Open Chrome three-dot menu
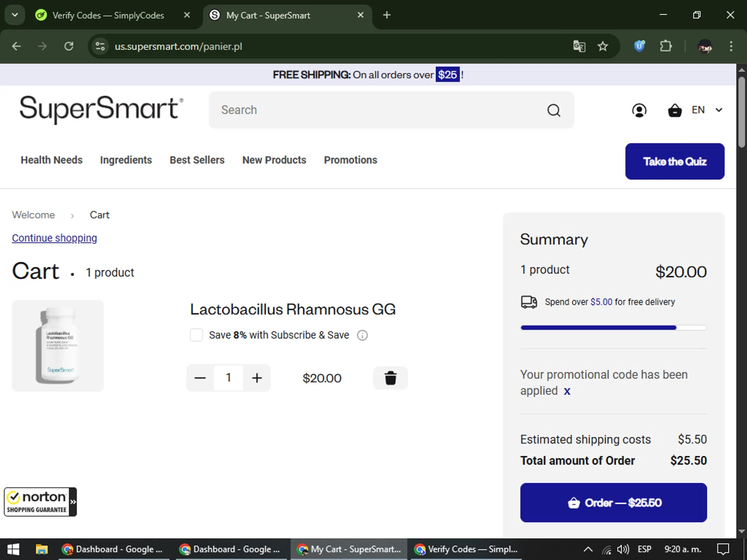 tap(731, 46)
